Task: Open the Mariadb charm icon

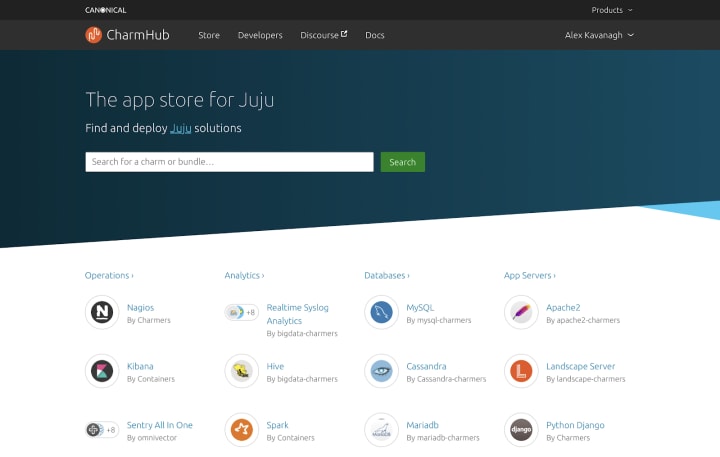Action: pyautogui.click(x=381, y=430)
